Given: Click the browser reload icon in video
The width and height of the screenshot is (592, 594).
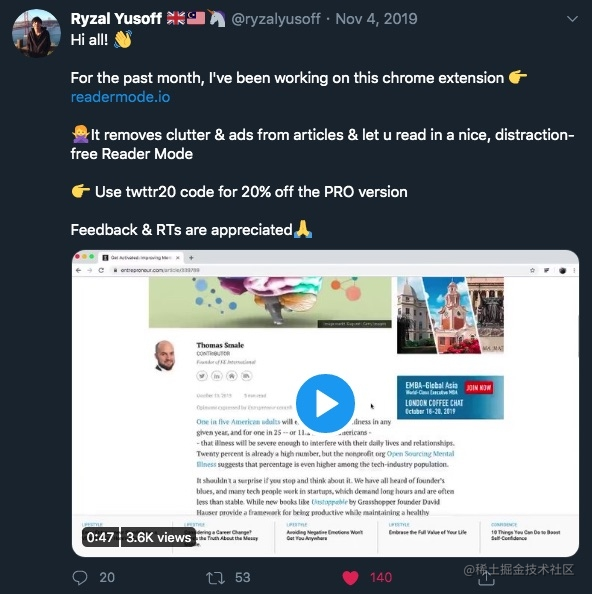Looking at the screenshot, I should pos(101,270).
